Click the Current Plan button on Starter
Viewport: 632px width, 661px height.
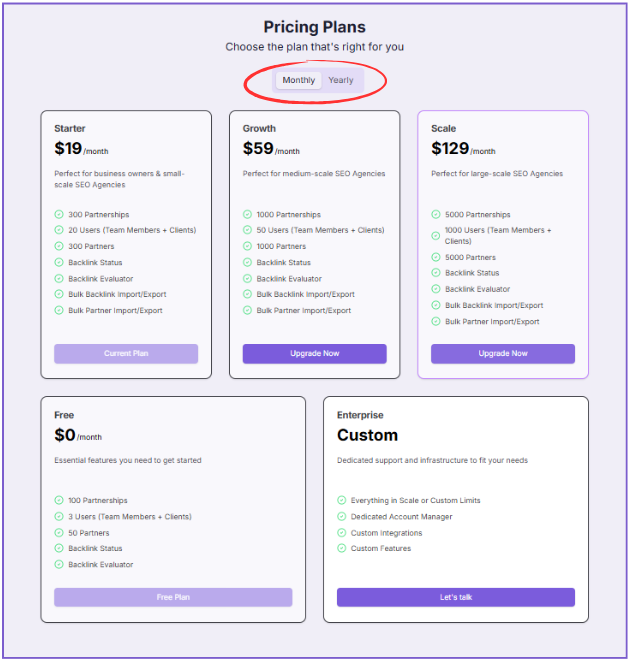[126, 354]
